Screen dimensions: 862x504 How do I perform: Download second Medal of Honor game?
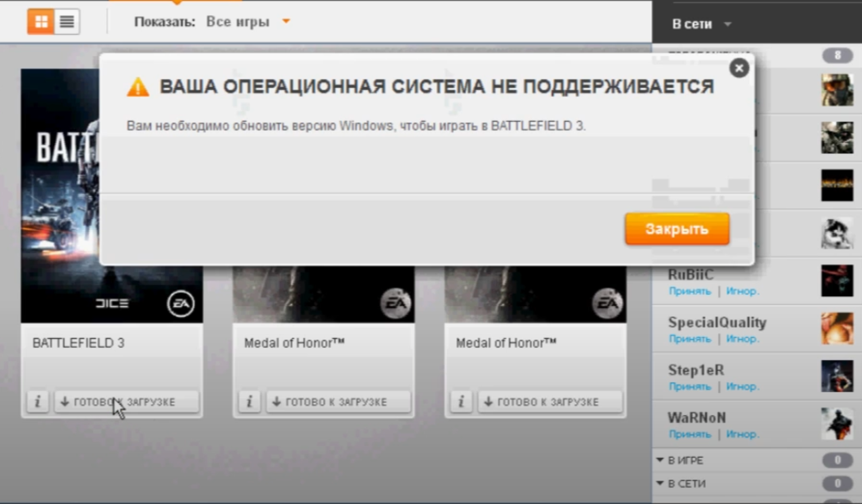click(x=550, y=401)
